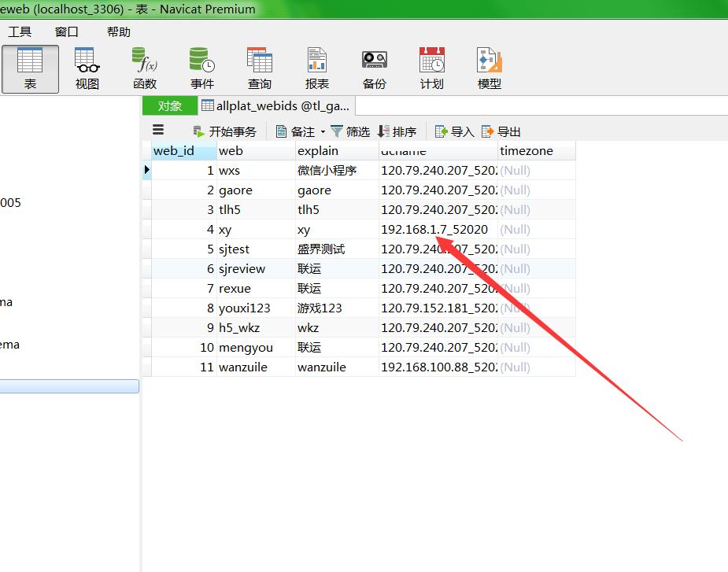Open the 帮助 menu

pyautogui.click(x=119, y=31)
